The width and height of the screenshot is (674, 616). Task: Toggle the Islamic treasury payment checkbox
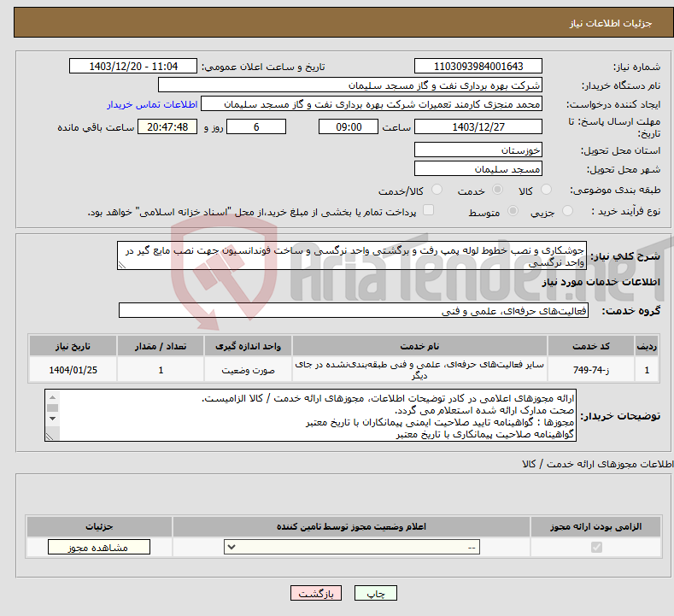pos(428,210)
